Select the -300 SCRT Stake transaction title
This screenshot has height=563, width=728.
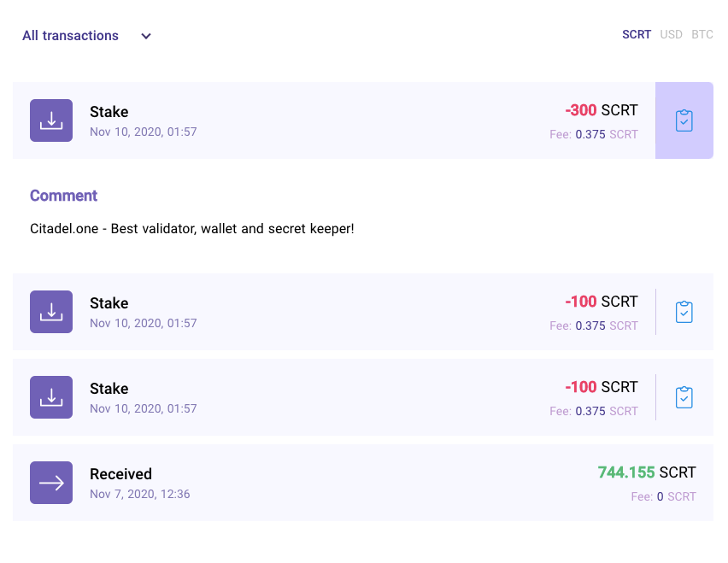tap(109, 112)
